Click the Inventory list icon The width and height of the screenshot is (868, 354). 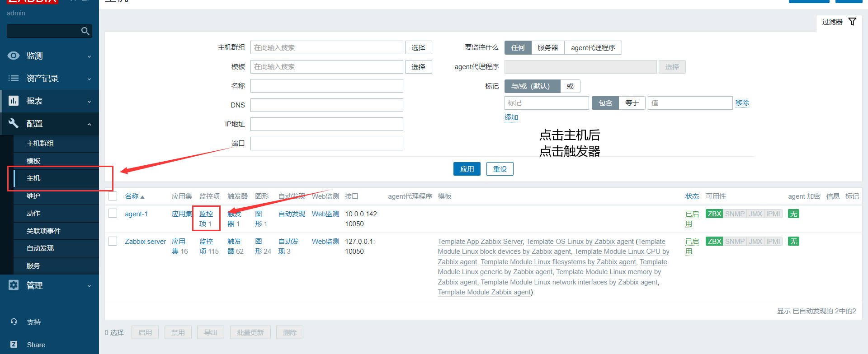[14, 78]
